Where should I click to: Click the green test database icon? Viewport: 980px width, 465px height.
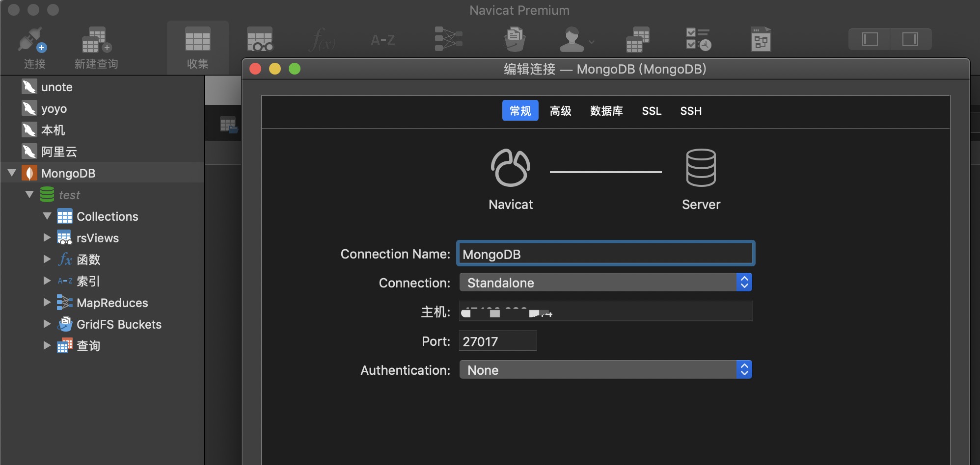coord(47,194)
